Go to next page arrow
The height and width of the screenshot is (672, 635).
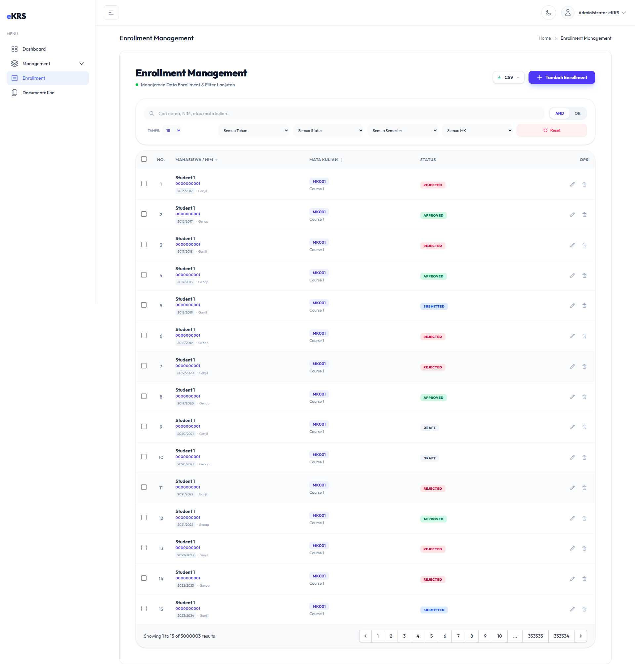point(580,636)
